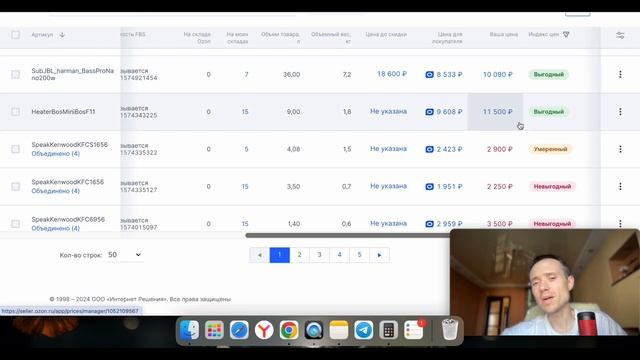Open Calculator from the dock
Screen dimensions: 640x360
pyautogui.click(x=389, y=330)
